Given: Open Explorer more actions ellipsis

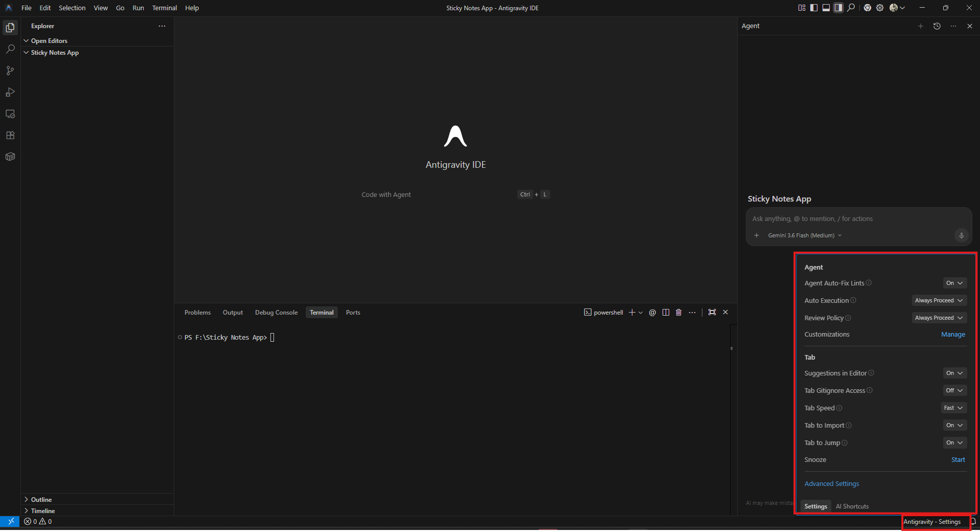Looking at the screenshot, I should 162,26.
